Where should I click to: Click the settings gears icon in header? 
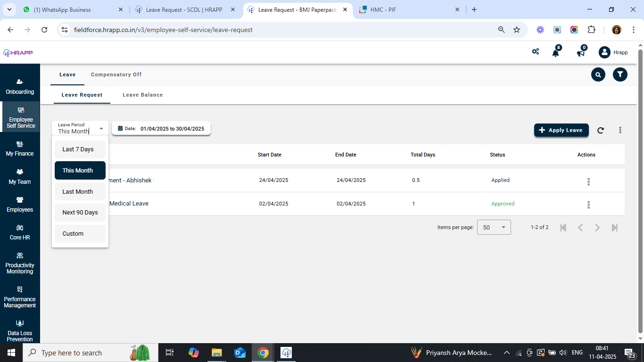coord(536,52)
